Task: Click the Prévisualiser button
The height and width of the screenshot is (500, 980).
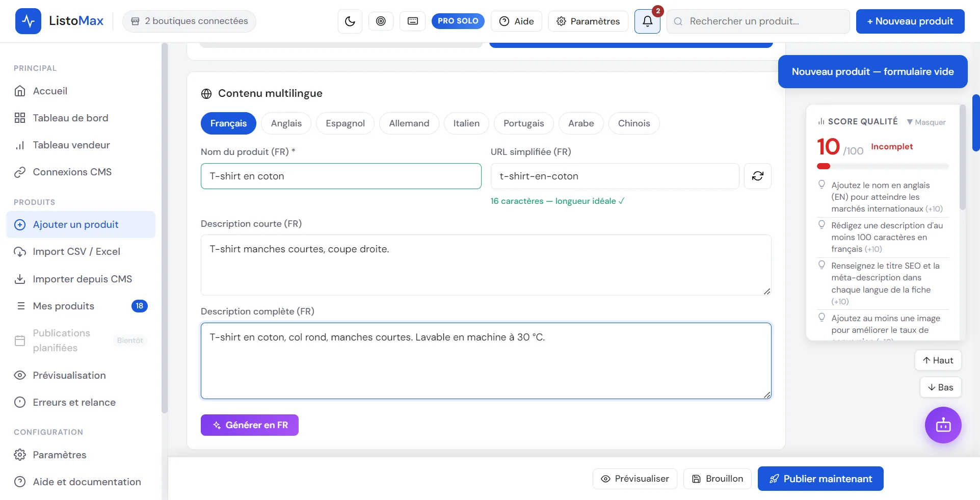Action: 635,479
